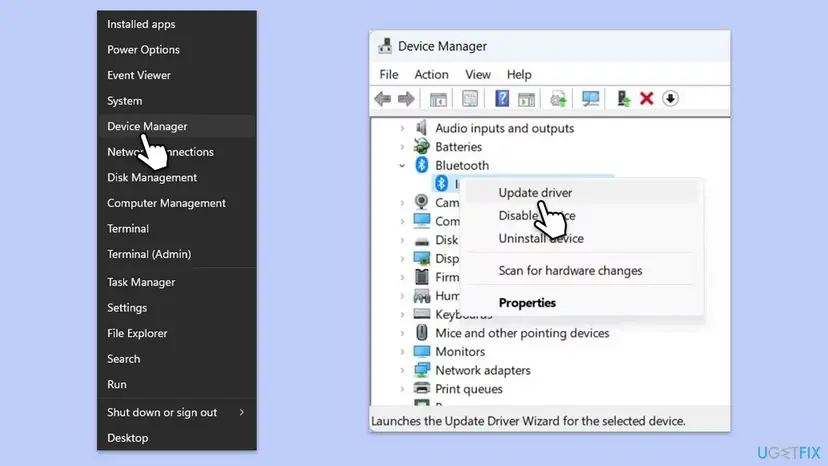
Task: Expand the Batteries node
Action: 402,147
